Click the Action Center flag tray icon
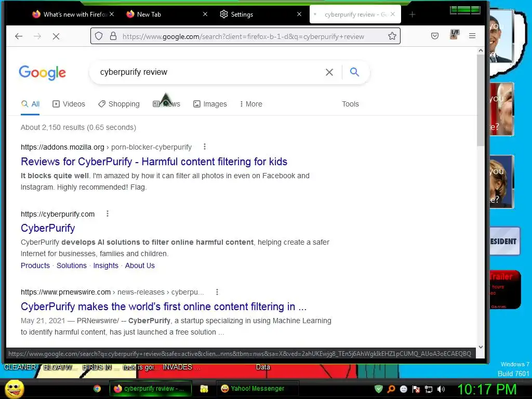Screen dimensions: 532x399 tap(416, 389)
